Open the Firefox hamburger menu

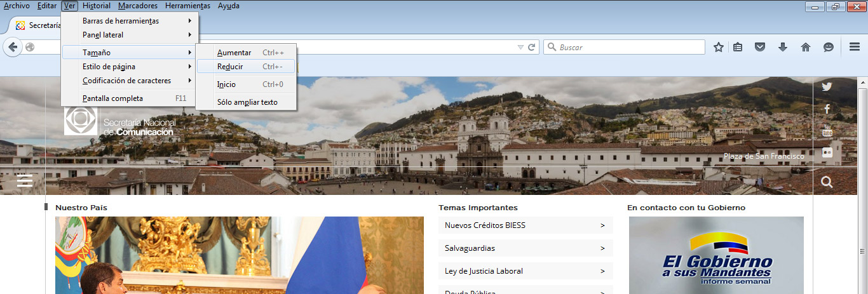tap(854, 47)
